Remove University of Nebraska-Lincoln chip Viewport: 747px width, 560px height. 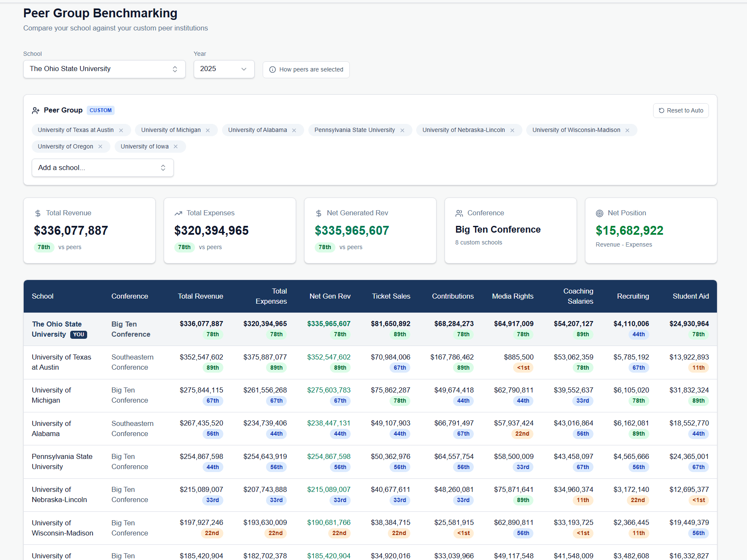coord(512,130)
